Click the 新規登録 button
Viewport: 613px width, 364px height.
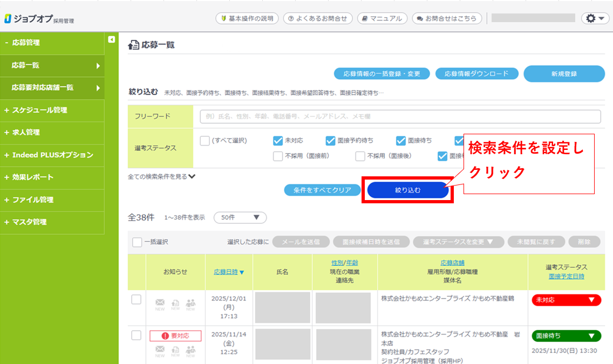coord(564,74)
